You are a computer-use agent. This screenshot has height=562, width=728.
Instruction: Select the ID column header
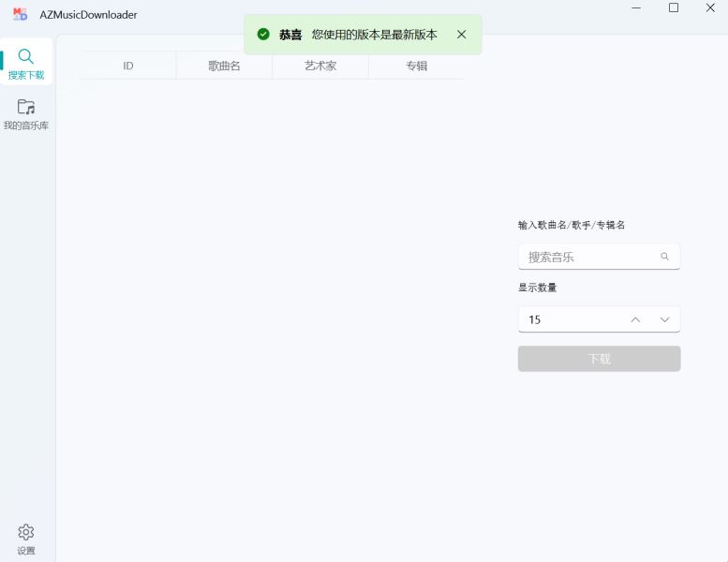point(128,66)
